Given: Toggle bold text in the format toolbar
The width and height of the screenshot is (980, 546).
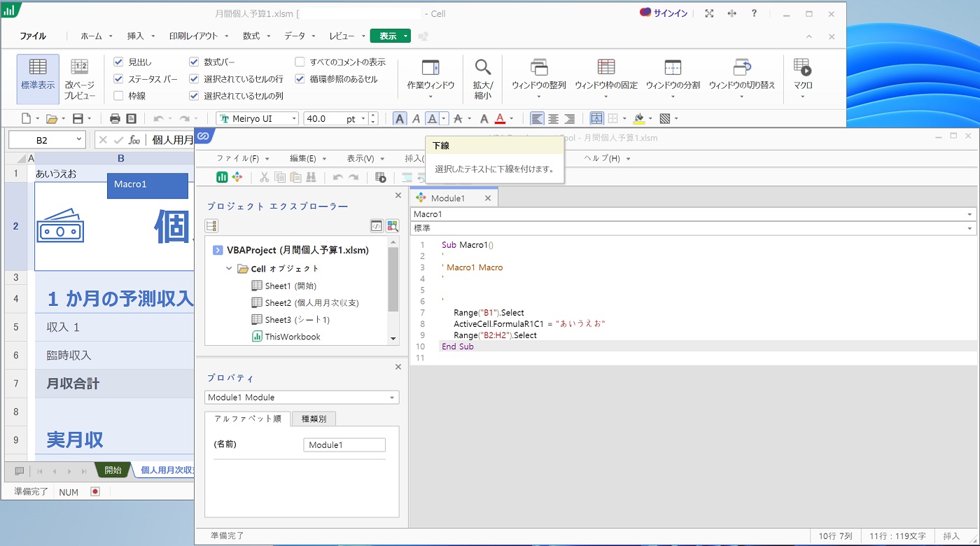Looking at the screenshot, I should coord(400,119).
